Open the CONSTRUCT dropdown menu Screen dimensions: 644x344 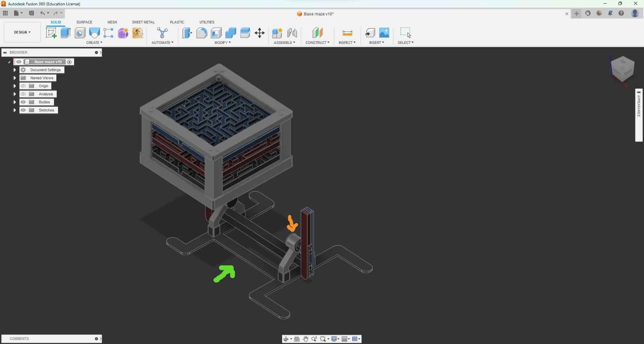point(317,42)
